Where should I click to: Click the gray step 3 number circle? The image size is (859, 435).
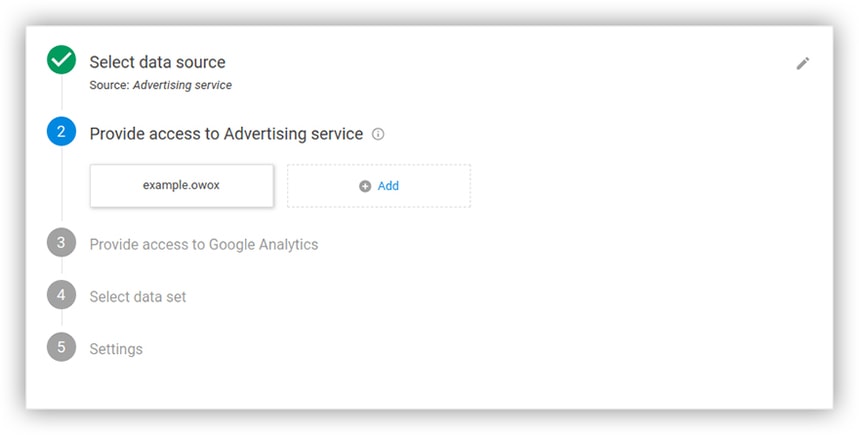coord(61,243)
